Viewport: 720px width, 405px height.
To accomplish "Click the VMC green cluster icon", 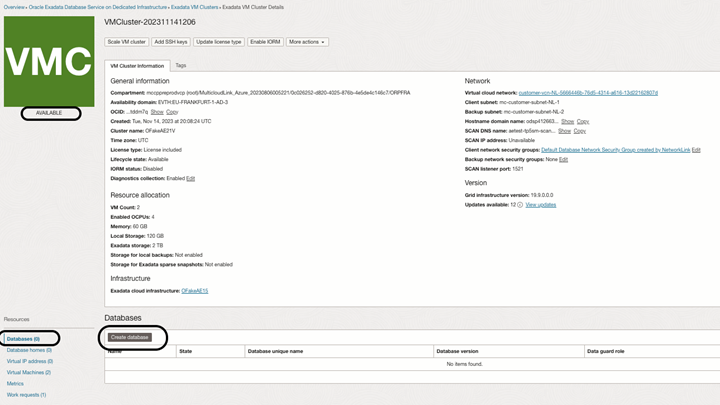I will 49,62.
